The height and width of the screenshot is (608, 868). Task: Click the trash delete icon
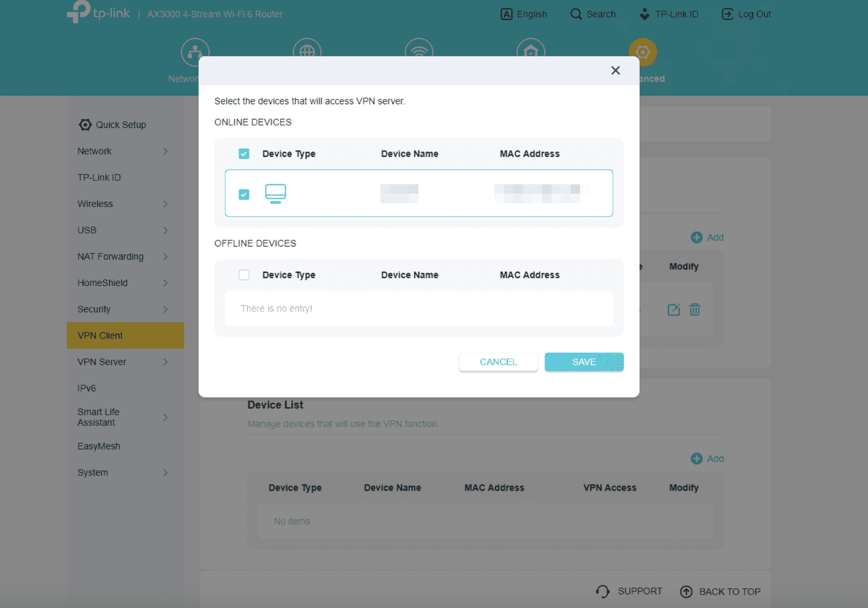pos(695,310)
